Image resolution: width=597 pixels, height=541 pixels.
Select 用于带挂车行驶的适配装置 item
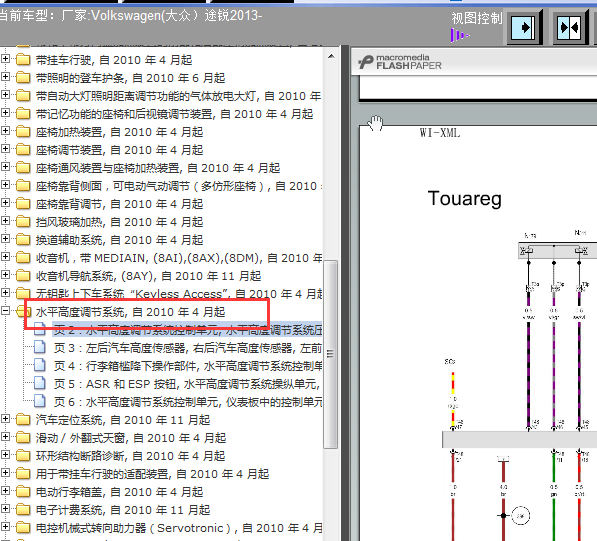152,474
